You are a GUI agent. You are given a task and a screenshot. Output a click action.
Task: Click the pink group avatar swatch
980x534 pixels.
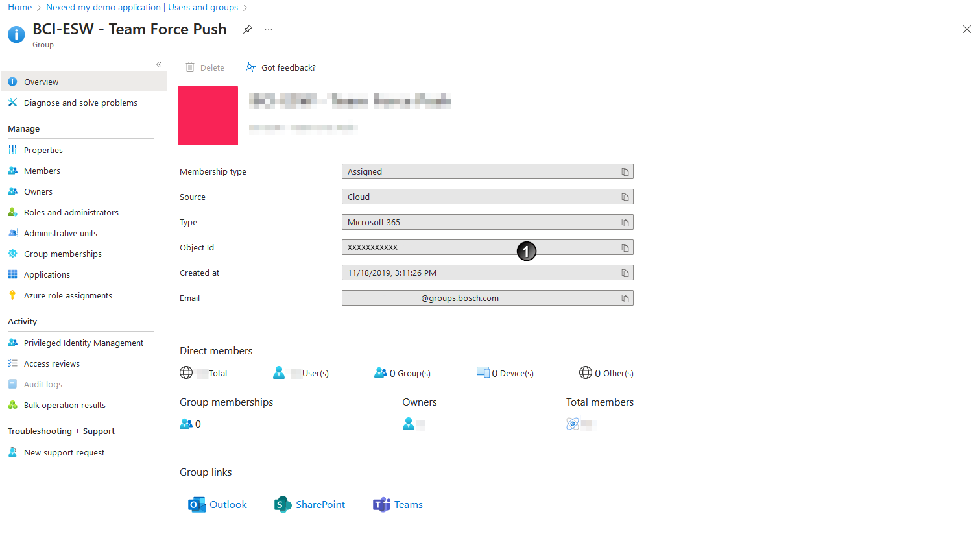coord(208,115)
